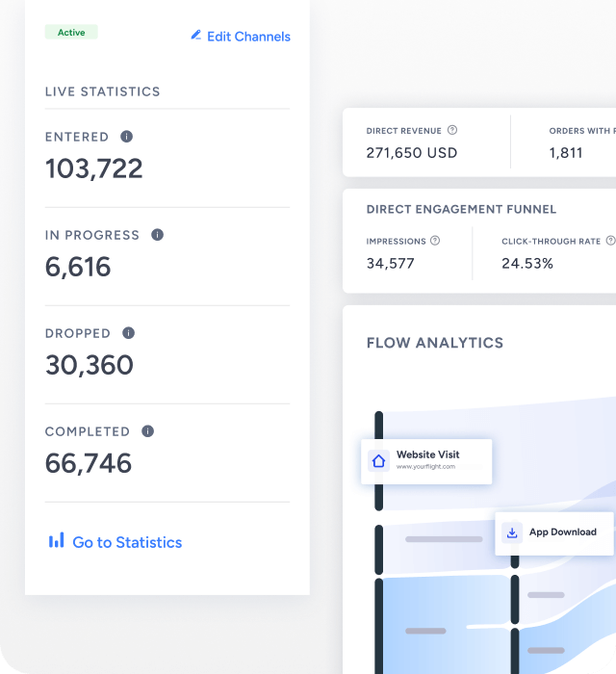Click the Flow Analytics heading
Image resolution: width=616 pixels, height=674 pixels.
click(x=435, y=343)
